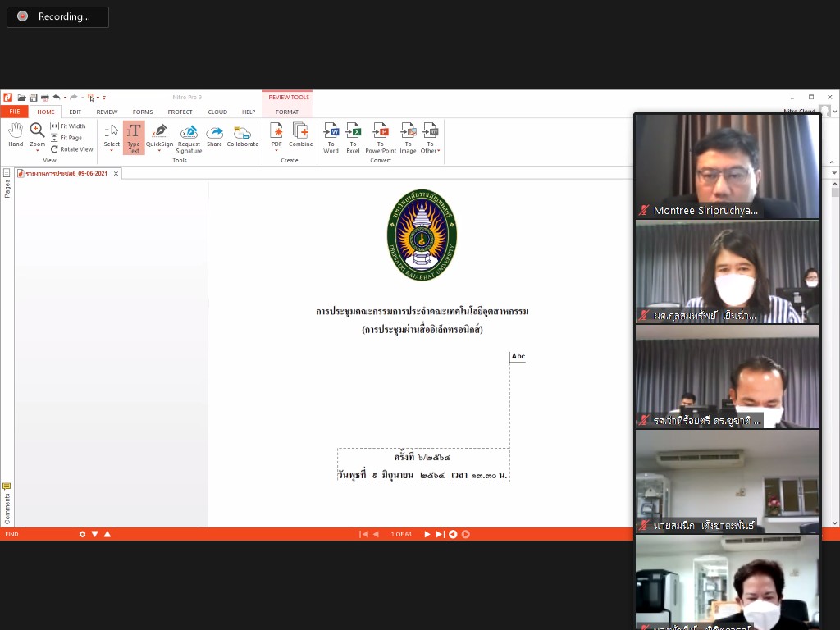The width and height of the screenshot is (840, 630).
Task: Open Collaborate tool
Action: pos(242,135)
